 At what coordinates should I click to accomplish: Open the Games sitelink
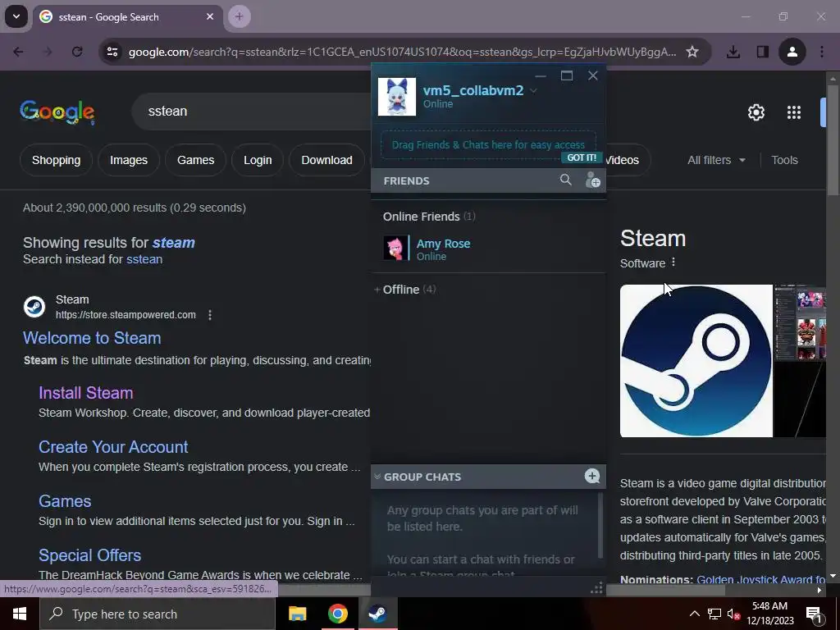point(65,501)
